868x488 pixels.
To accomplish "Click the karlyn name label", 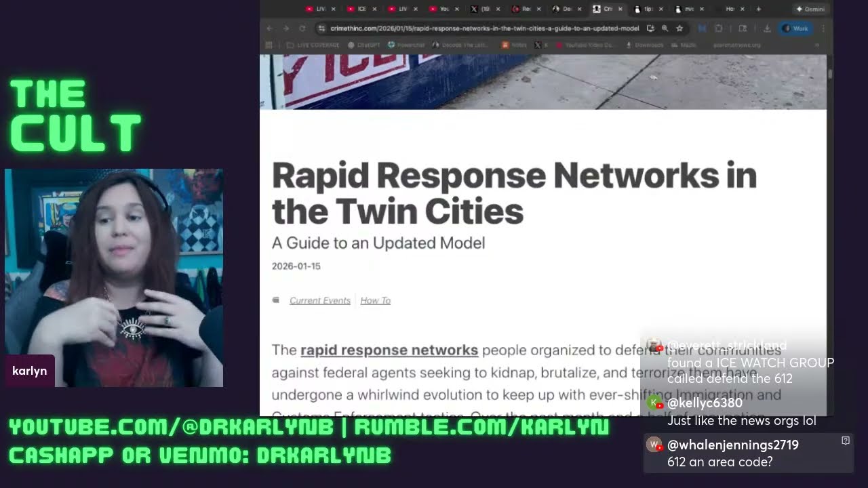I will click(29, 371).
